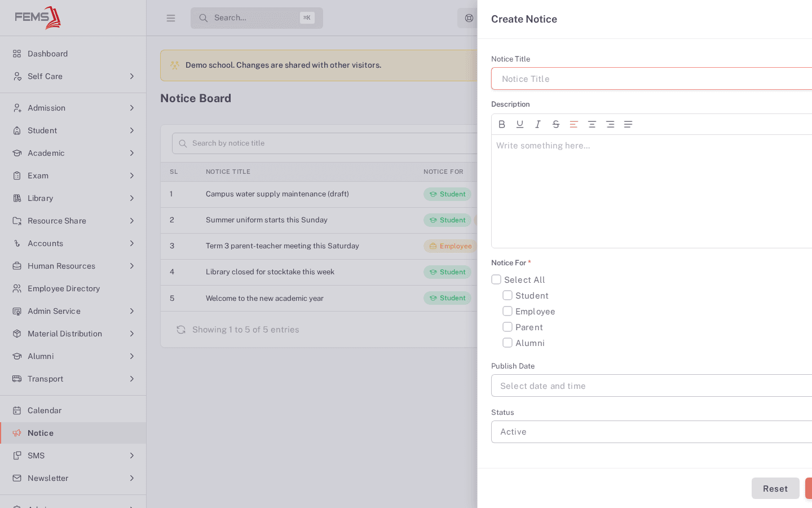The width and height of the screenshot is (812, 508).
Task: Click the global Search box
Action: click(x=257, y=18)
